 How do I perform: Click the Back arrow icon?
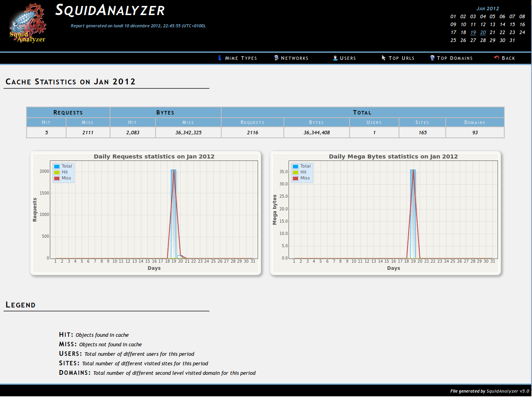click(x=497, y=58)
